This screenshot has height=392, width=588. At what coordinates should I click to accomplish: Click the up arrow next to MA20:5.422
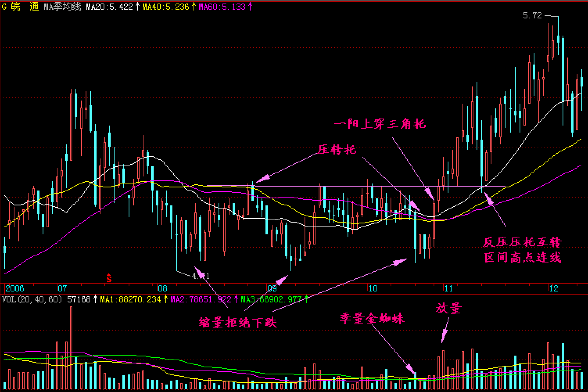pos(138,7)
